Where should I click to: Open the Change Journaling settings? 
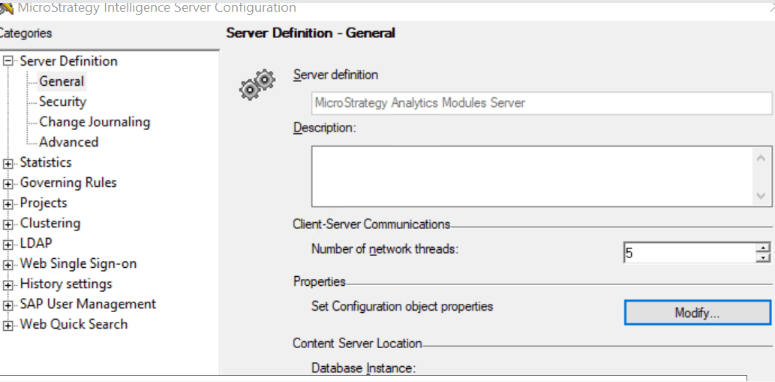[94, 122]
